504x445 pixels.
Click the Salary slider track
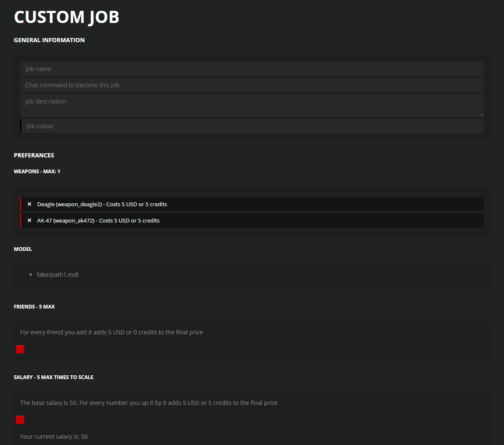pos(66,420)
